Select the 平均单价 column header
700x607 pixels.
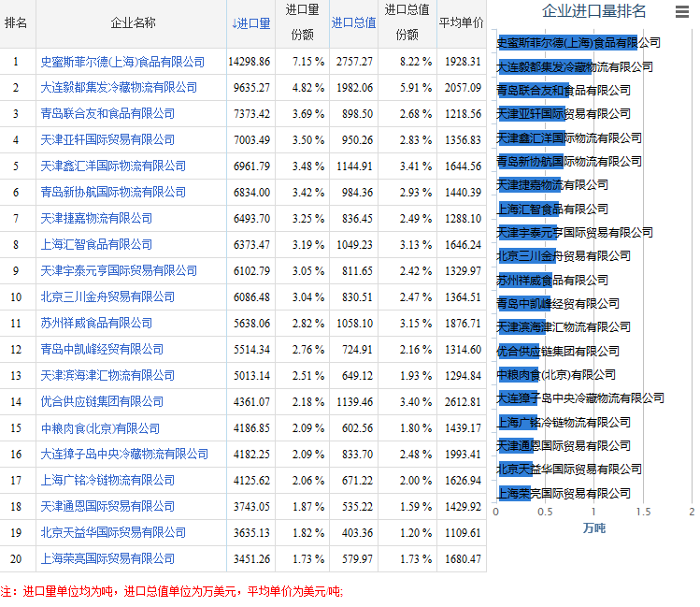click(461, 22)
